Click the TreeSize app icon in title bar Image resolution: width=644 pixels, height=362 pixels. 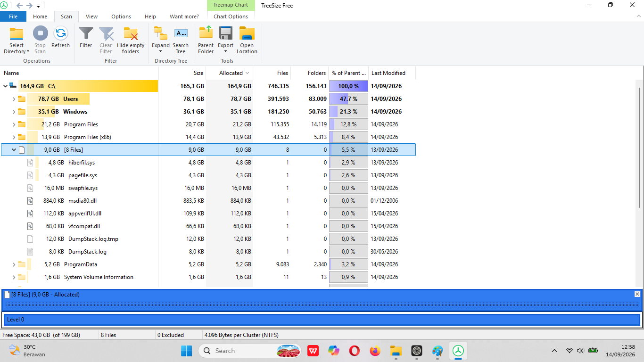tap(4, 5)
